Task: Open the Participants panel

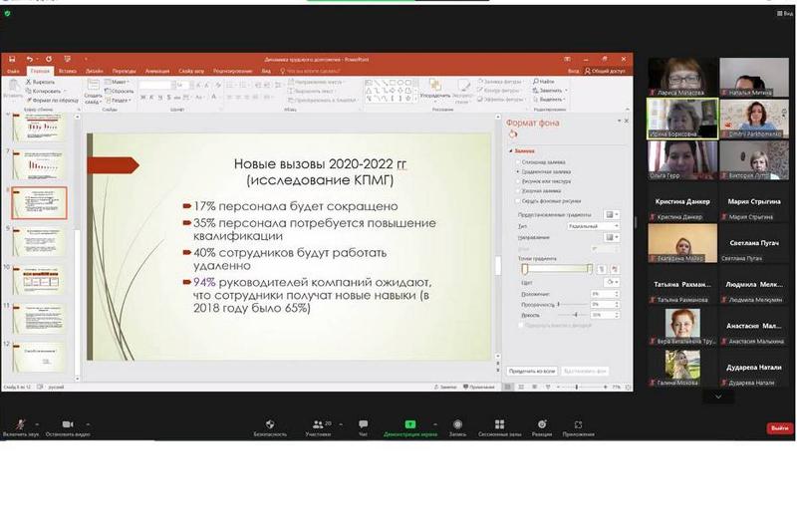Action: [x=319, y=424]
